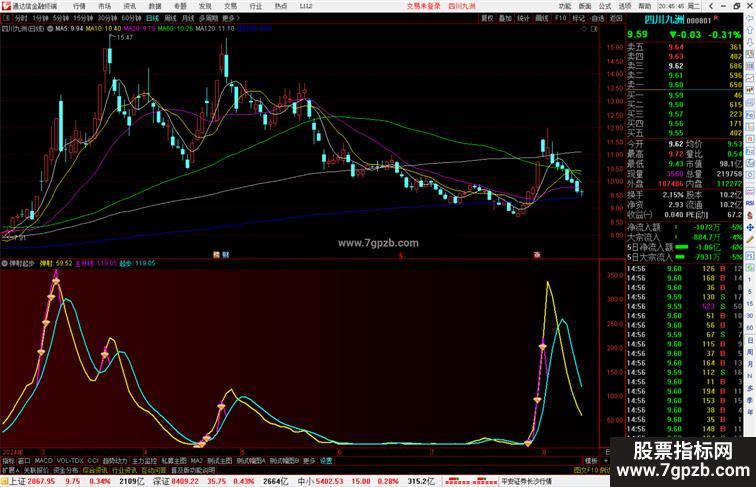Expand the 扩展 panel
This screenshot has height=487, width=756.
coord(10,470)
